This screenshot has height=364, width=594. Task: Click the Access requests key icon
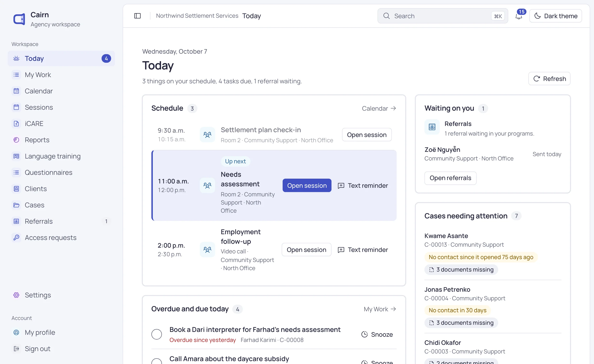(16, 238)
